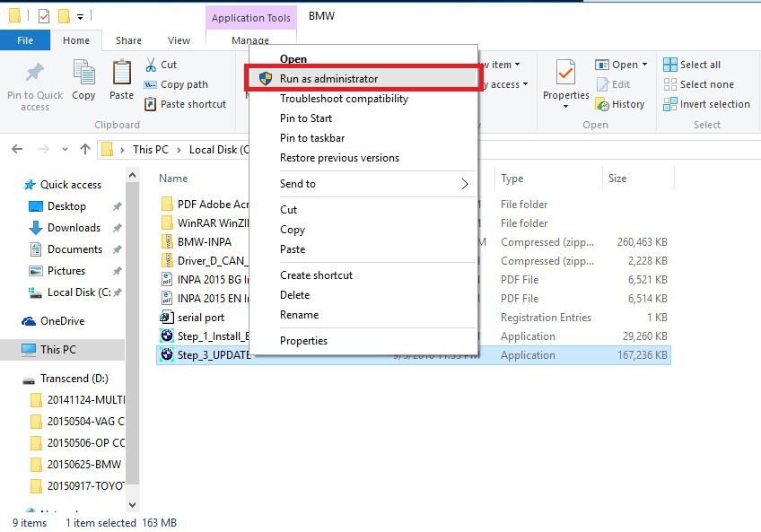Go back with the left arrow

(17, 149)
